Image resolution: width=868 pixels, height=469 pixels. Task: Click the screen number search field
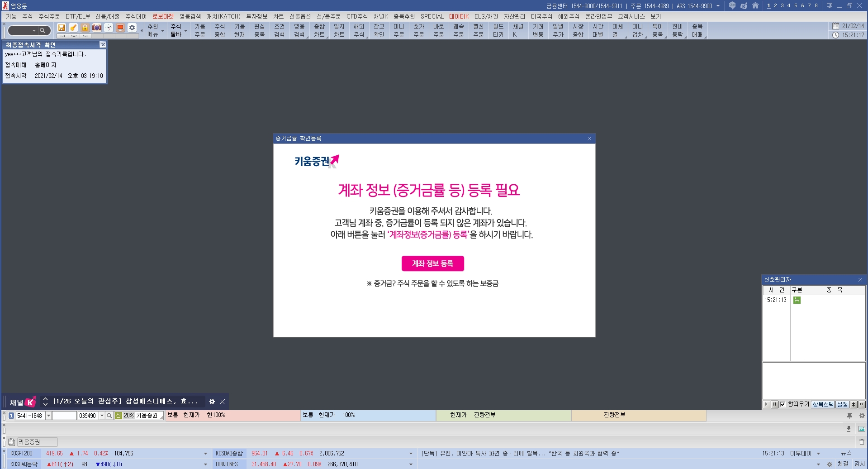23,30
